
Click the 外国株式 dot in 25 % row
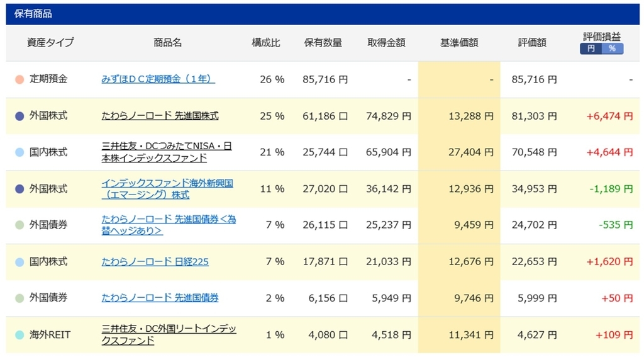coord(19,116)
